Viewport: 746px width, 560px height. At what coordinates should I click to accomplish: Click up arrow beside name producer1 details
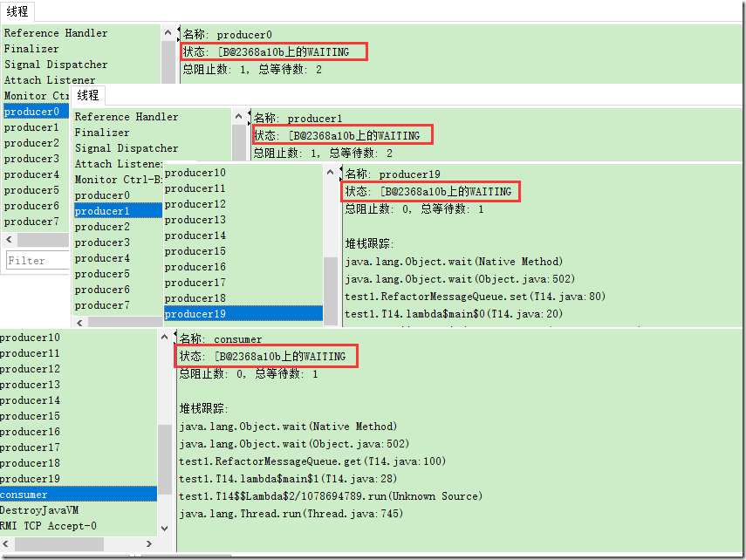click(x=239, y=116)
